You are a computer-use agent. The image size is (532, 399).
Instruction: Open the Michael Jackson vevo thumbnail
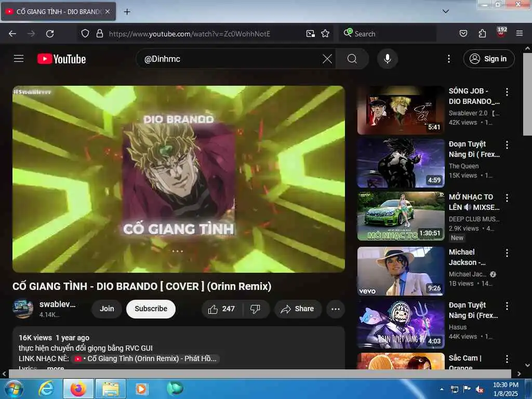[x=401, y=271]
